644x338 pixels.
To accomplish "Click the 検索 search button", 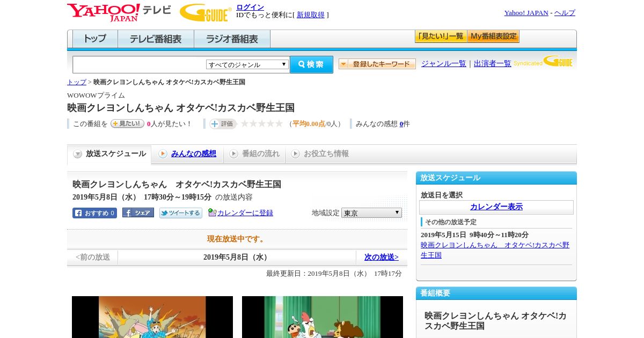I will coord(311,64).
